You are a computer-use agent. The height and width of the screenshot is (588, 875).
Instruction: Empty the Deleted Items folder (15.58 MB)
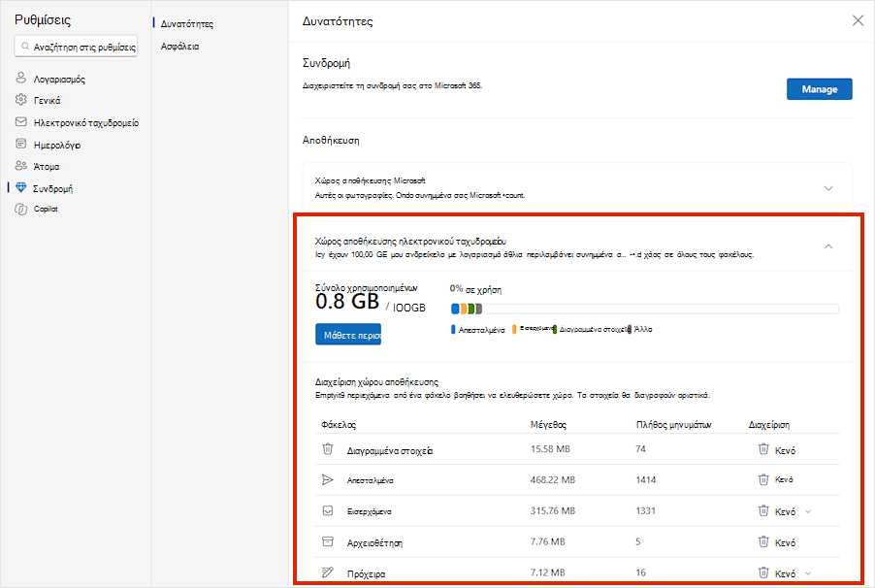pyautogui.click(x=777, y=449)
